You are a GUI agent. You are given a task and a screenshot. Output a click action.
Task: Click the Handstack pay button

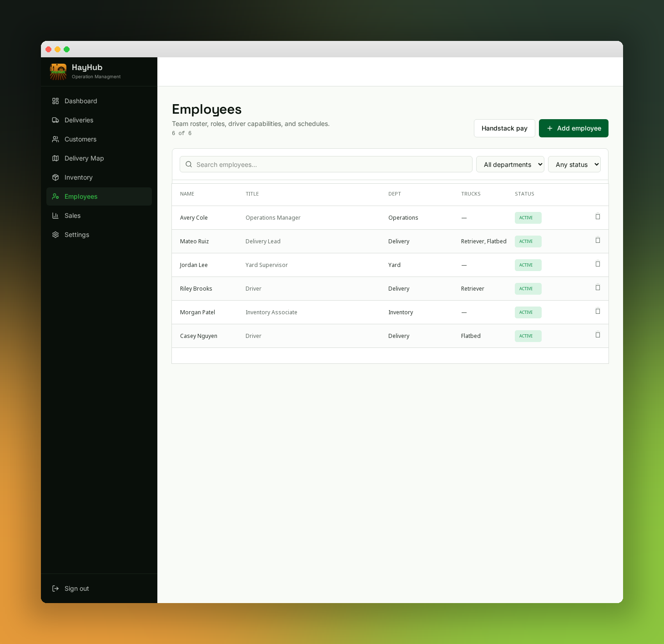tap(504, 128)
